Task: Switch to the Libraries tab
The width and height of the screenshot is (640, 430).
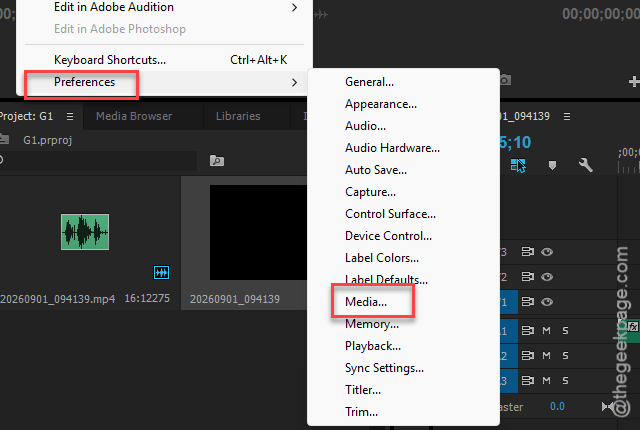Action: tap(238, 116)
